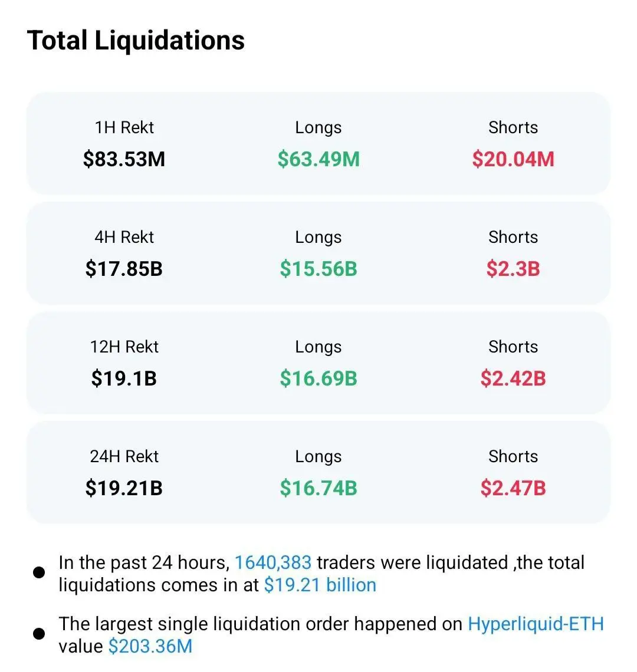Viewport: 637px width, 672px height.
Task: Select the 24H Rekt $19.21B value
Action: pyautogui.click(x=124, y=488)
